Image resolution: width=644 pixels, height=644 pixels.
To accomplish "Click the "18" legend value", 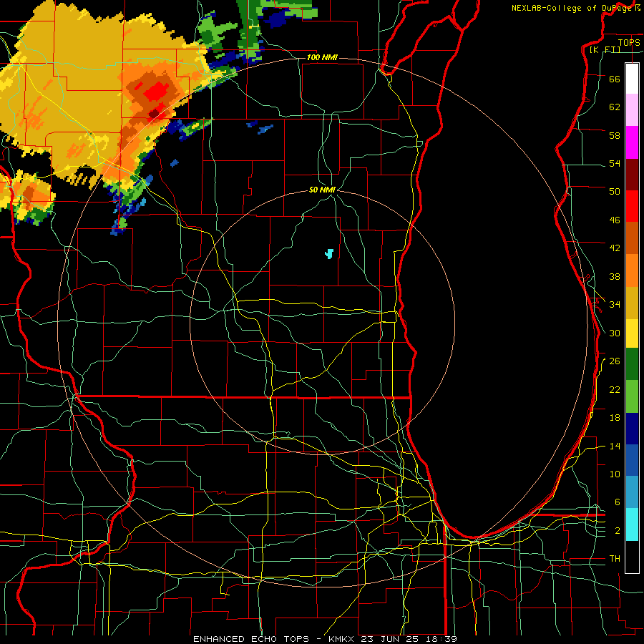I will click(615, 418).
